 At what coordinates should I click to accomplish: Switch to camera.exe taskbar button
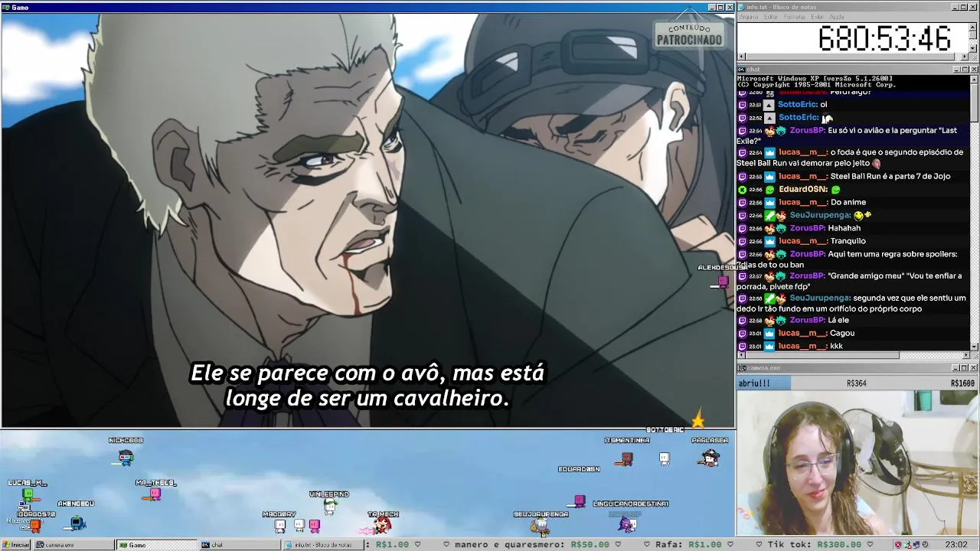[x=72, y=545]
